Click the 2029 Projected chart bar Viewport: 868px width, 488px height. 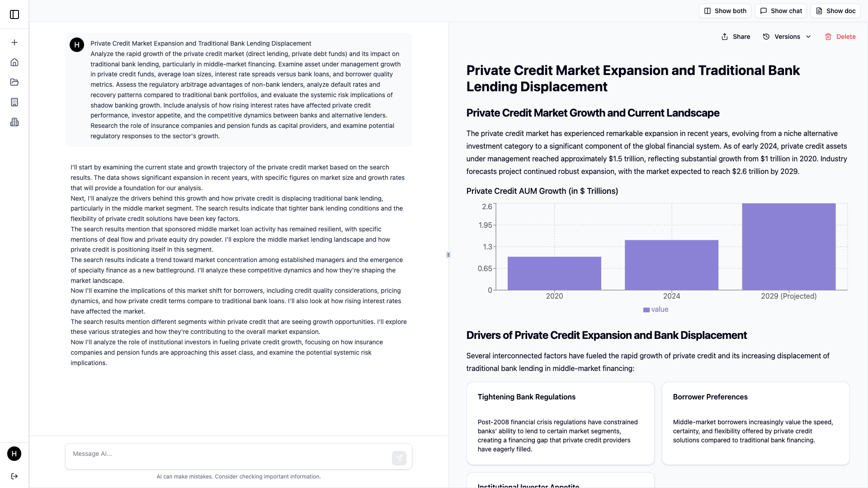(788, 247)
